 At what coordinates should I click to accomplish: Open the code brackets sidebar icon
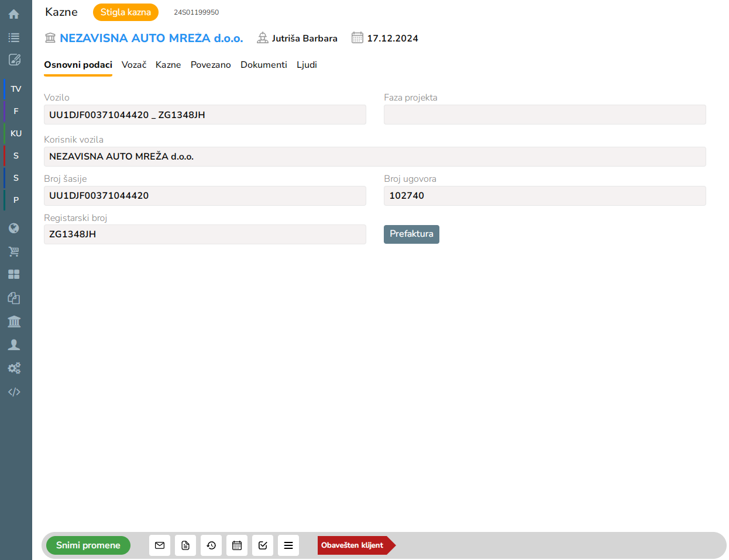point(14,392)
